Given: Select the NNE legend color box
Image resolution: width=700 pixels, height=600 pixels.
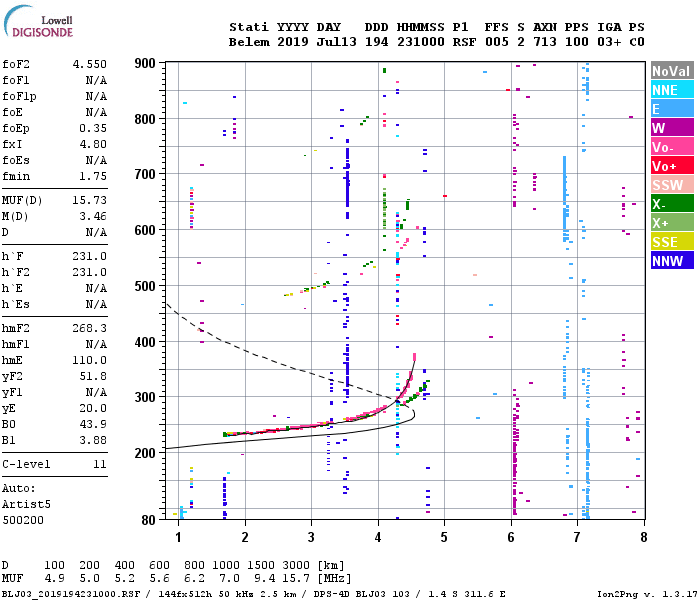Looking at the screenshot, I should pos(672,90).
